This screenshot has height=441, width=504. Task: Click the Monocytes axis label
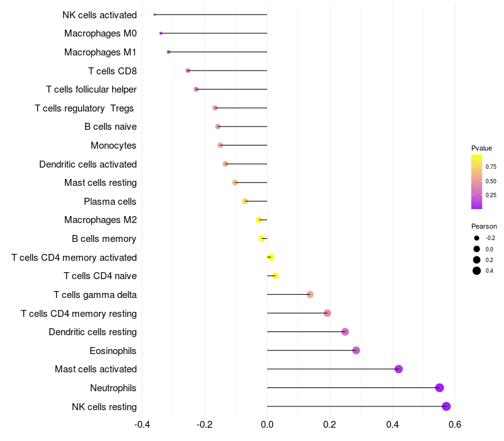pos(113,146)
